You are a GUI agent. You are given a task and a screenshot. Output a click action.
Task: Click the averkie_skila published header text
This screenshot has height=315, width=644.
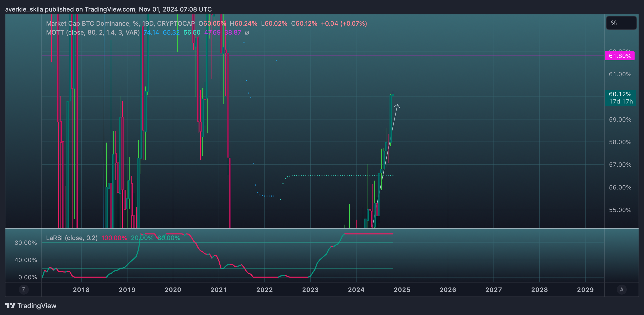108,9
